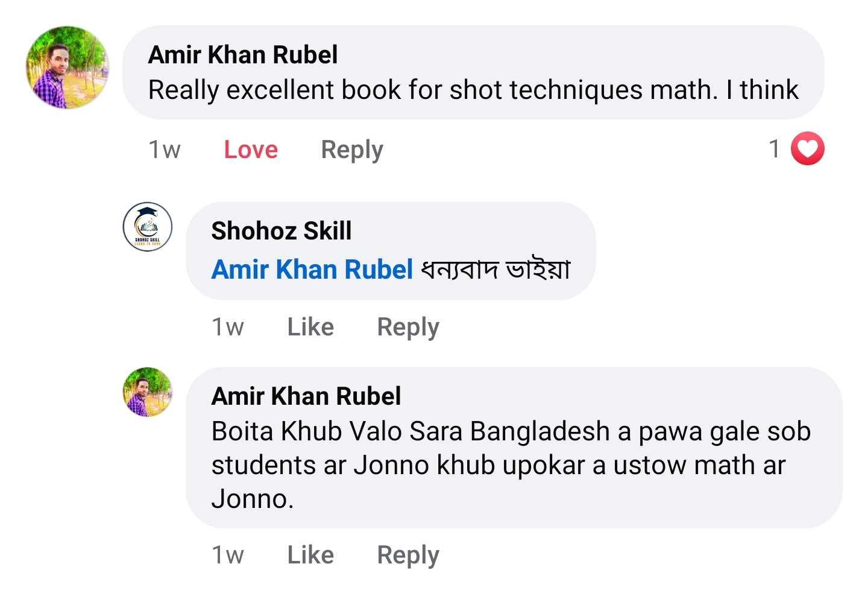Screen dimensions: 868x596
Task: Click the blue Amir Khan Rubel mention
Action: coord(312,270)
